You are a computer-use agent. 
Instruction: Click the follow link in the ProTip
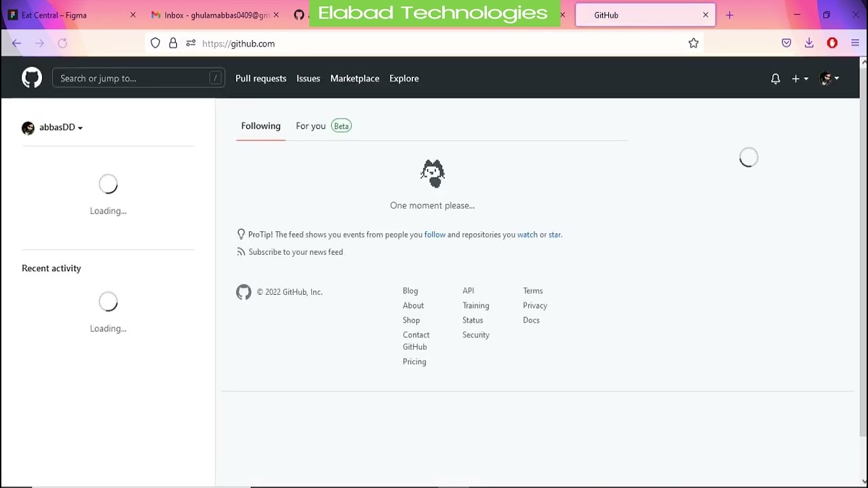point(435,235)
